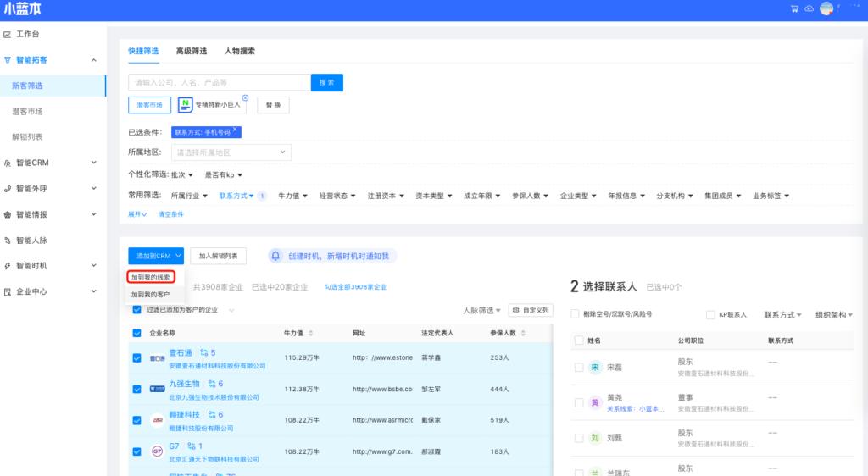This screenshot has height=476, width=868.
Task: Open the 所属地区 region dropdown
Action: tap(231, 152)
